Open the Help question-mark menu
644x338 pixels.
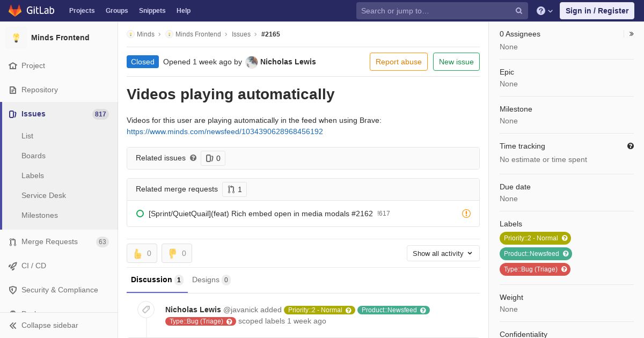tap(545, 11)
